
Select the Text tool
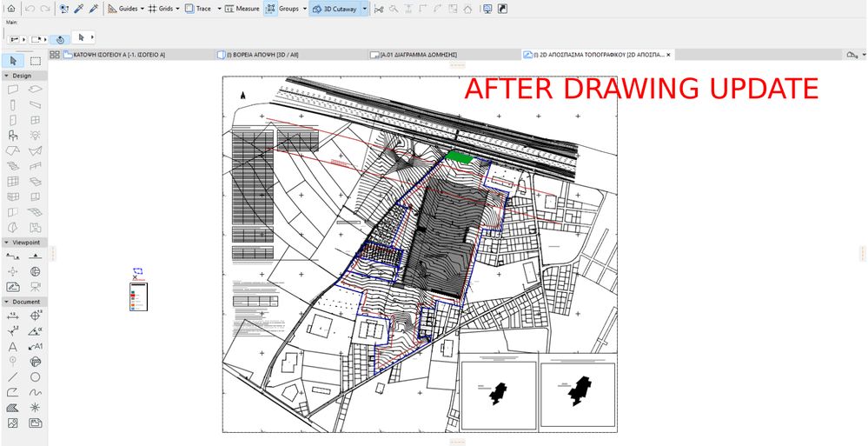click(x=13, y=346)
